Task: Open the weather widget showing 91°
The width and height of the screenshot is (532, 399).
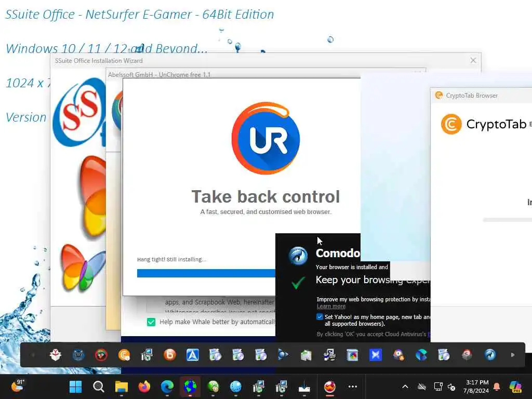Action: coord(18,386)
